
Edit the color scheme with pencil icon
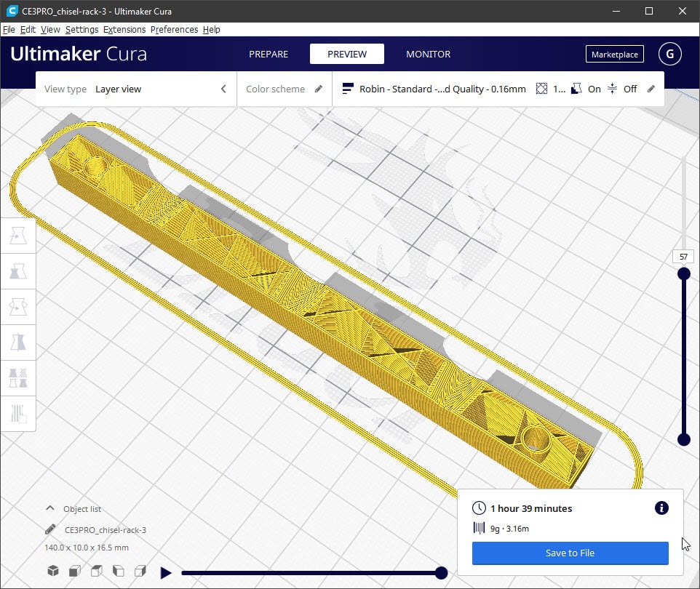(319, 89)
